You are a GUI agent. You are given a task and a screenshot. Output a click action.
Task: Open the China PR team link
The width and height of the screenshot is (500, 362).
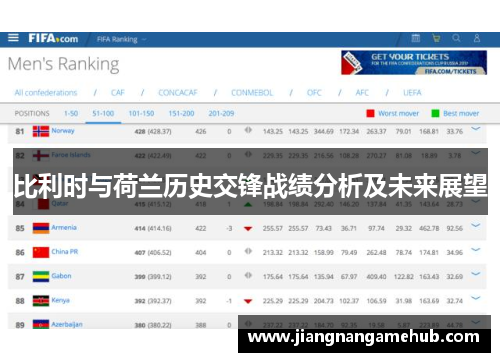tap(65, 252)
